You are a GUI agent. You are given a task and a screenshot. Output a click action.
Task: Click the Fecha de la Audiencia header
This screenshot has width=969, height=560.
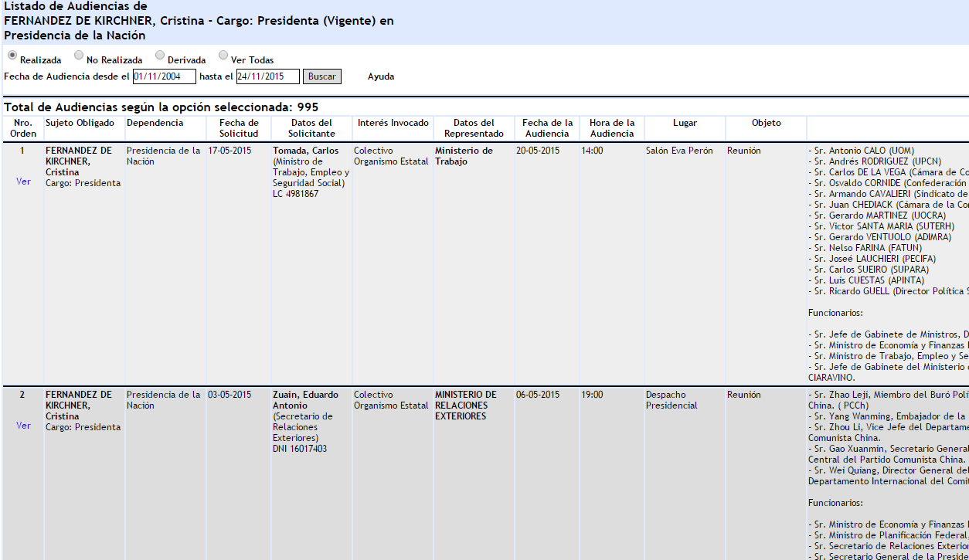point(547,128)
